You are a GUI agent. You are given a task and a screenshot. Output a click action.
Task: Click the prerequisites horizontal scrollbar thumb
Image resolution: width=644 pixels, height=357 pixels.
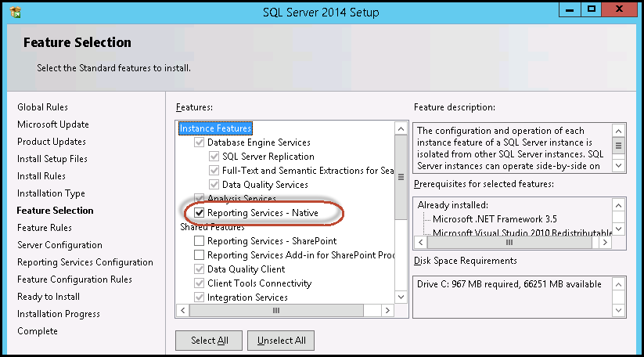509,243
